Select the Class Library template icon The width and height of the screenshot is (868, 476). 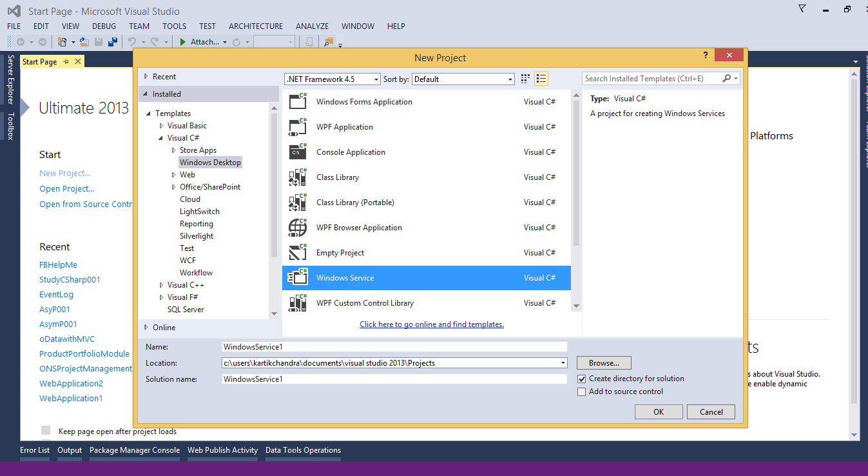tap(298, 177)
